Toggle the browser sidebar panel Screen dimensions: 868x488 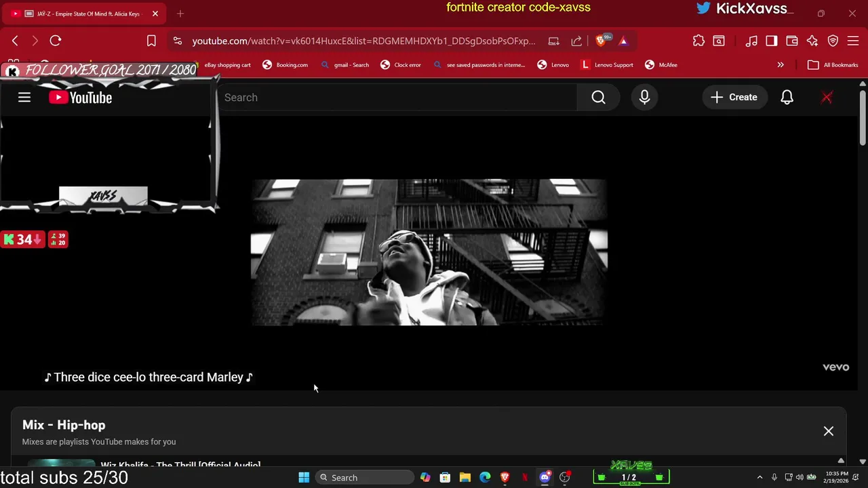pyautogui.click(x=772, y=41)
